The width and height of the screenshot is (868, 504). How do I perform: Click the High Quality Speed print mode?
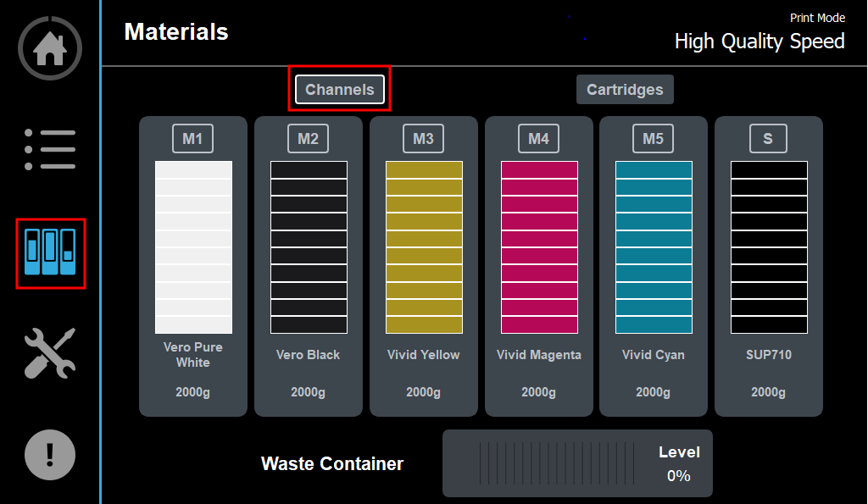click(x=759, y=42)
